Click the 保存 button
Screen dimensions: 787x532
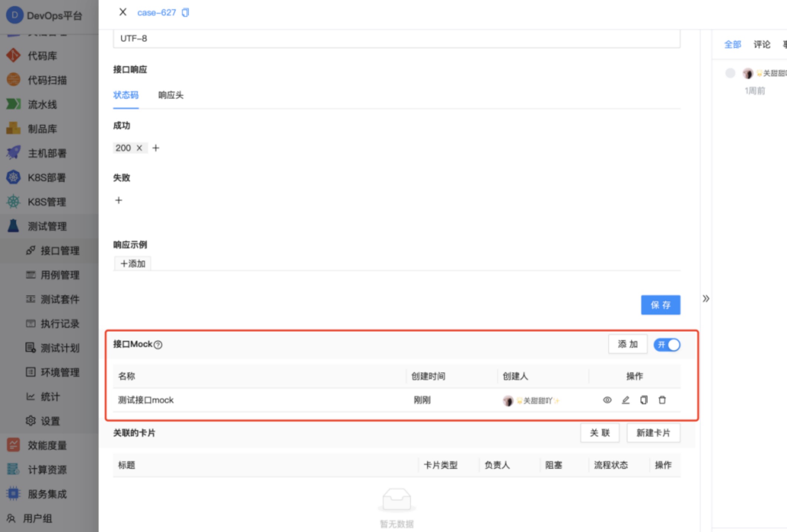(x=660, y=305)
